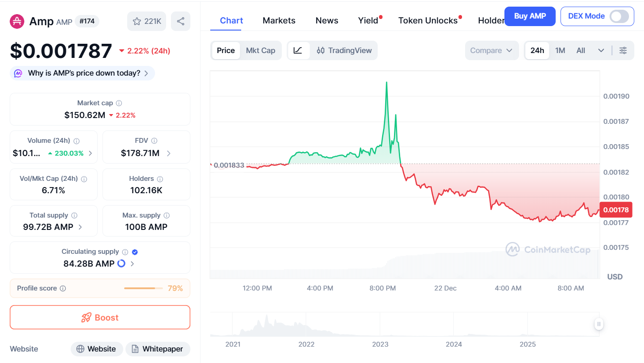
Task: Click the Buy AMP button
Action: (x=530, y=16)
